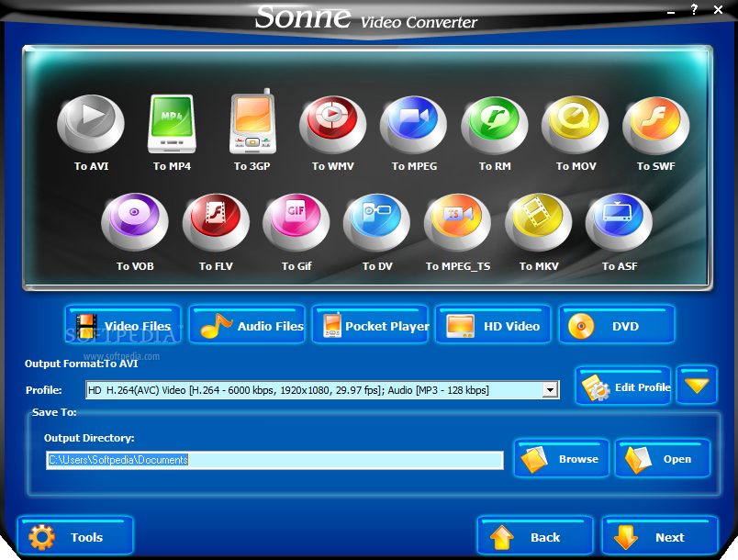Viewport: 738px width, 560px height.
Task: Open help with the question mark
Action: 694,9
